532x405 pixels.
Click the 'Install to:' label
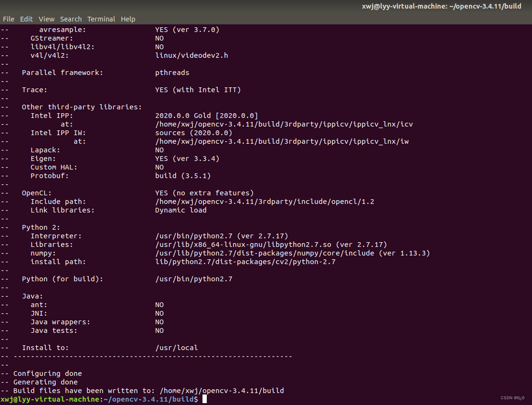45,348
